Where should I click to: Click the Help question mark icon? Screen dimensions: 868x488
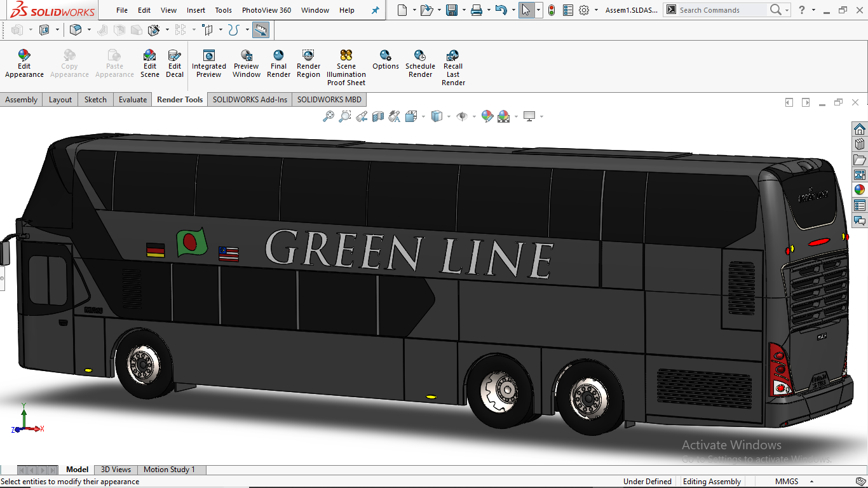point(803,10)
